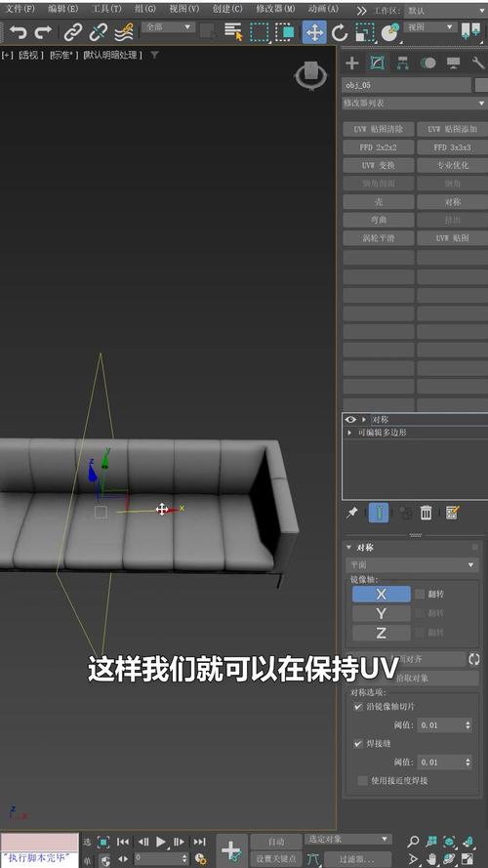Viewport: 488px width, 868px height.
Task: Activate the Select and Move tool
Action: (x=313, y=32)
